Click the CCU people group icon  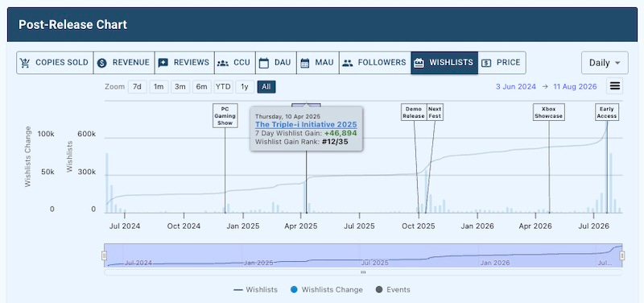223,63
